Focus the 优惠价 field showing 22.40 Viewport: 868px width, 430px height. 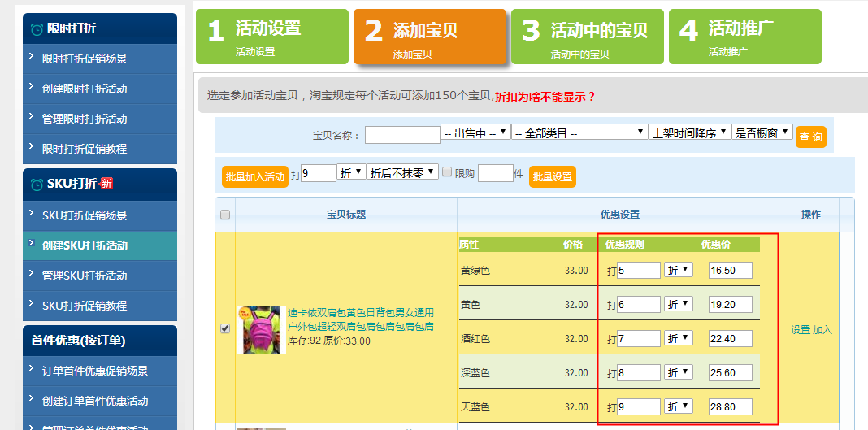pyautogui.click(x=730, y=339)
